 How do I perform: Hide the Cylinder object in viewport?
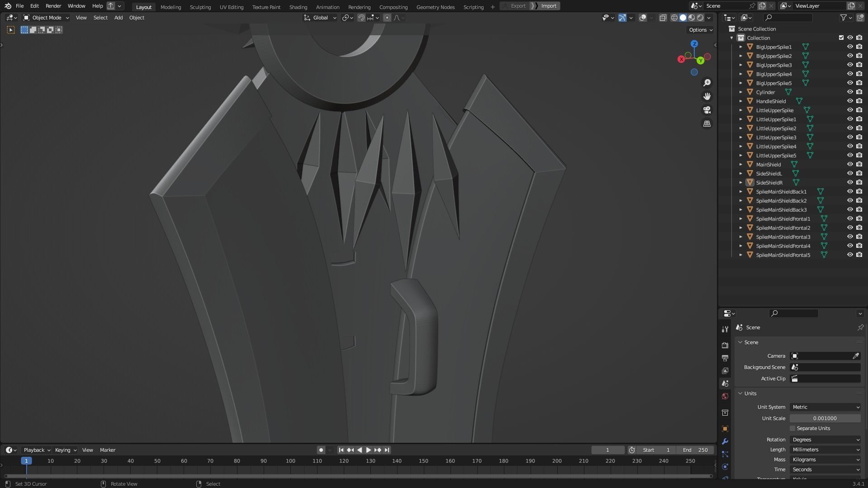tap(850, 92)
